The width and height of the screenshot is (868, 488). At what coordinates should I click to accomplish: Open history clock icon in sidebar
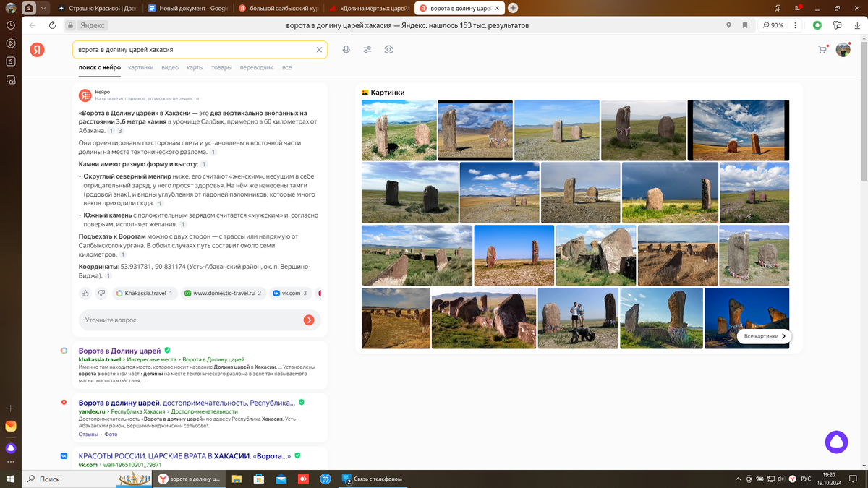click(x=11, y=25)
